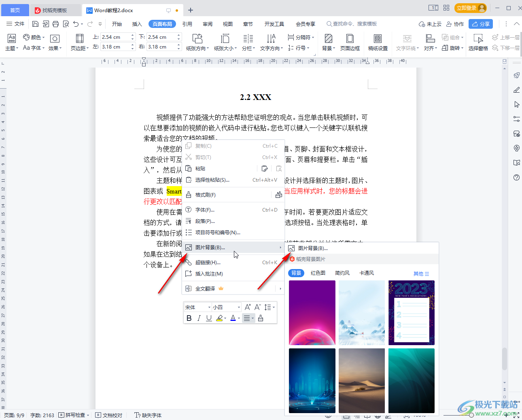
Task: Click the Save icon in quick toolbar
Action: pos(35,24)
